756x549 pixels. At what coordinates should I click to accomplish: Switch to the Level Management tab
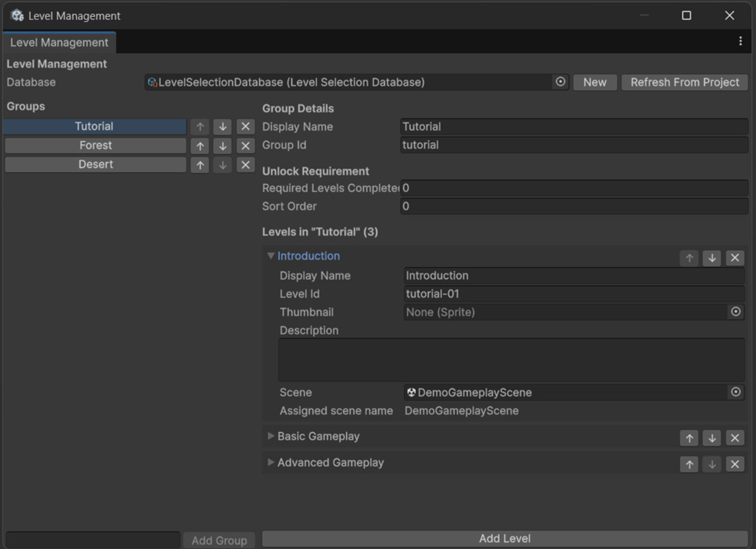[59, 43]
